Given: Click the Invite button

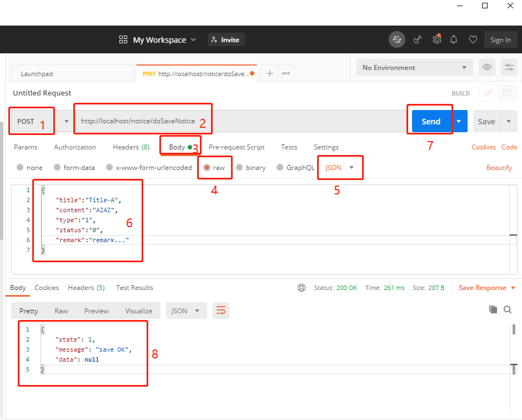Looking at the screenshot, I should [226, 39].
